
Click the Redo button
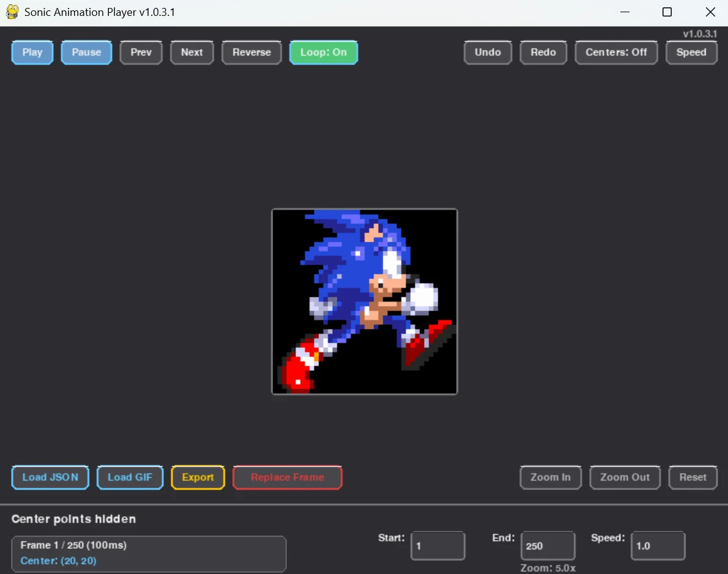(543, 53)
